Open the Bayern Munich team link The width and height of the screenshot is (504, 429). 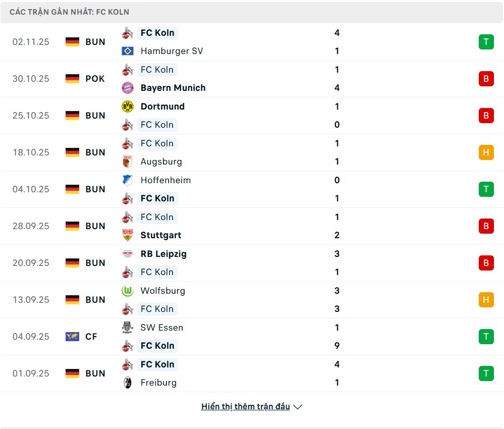point(173,88)
